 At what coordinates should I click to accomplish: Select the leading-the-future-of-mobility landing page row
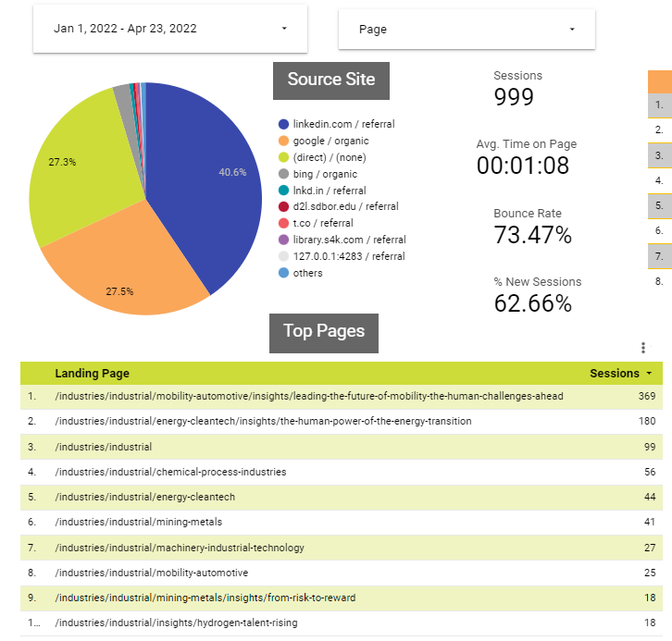[x=309, y=396]
